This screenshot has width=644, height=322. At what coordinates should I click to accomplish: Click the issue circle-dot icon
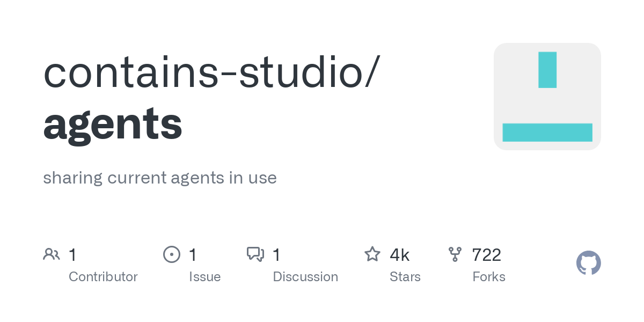pyautogui.click(x=172, y=254)
